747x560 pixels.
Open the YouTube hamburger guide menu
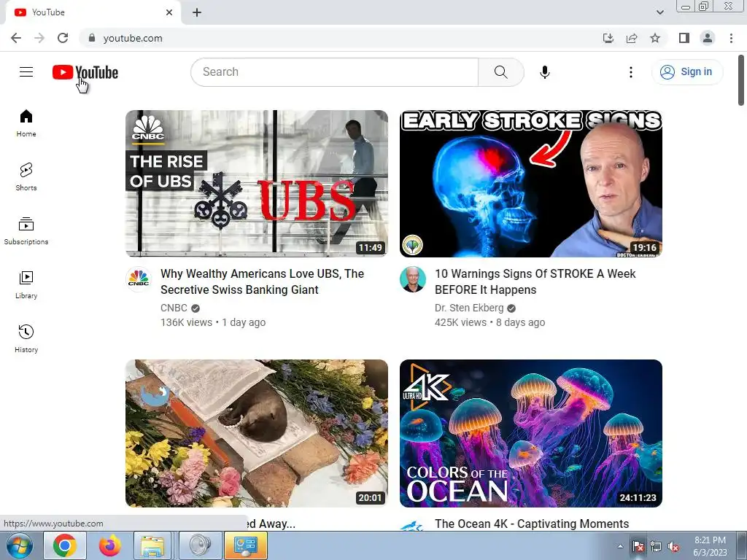[x=26, y=72]
